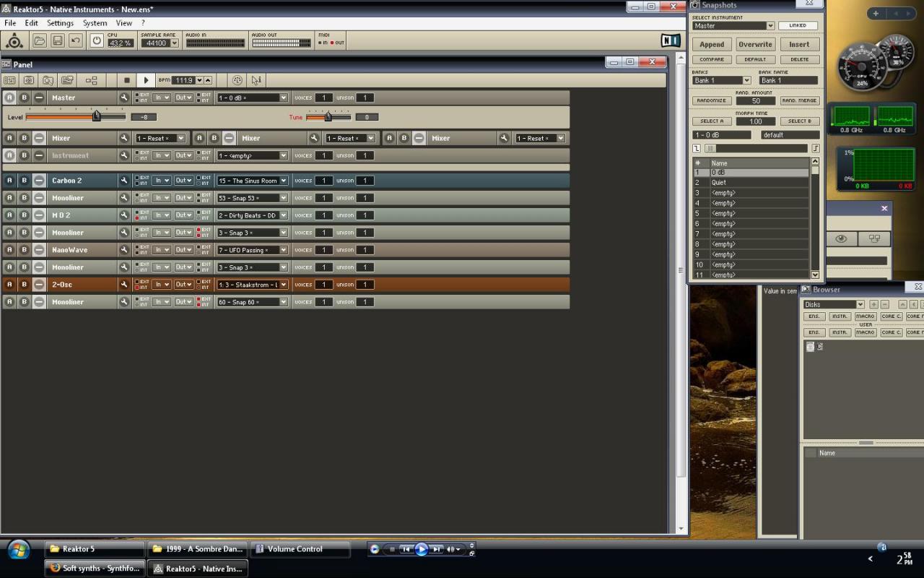Click the wrench icon on the M D 2 row
Image resolution: width=924 pixels, height=578 pixels.
(124, 215)
